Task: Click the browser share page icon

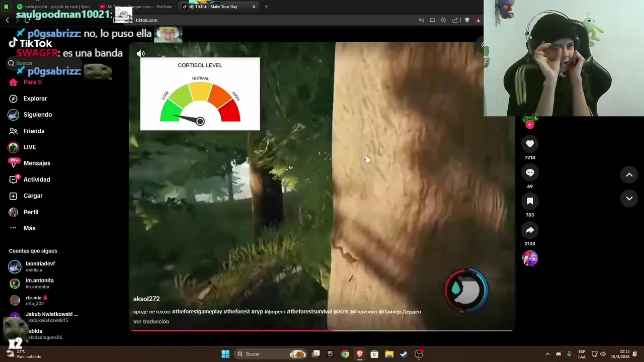Action: 455,20
